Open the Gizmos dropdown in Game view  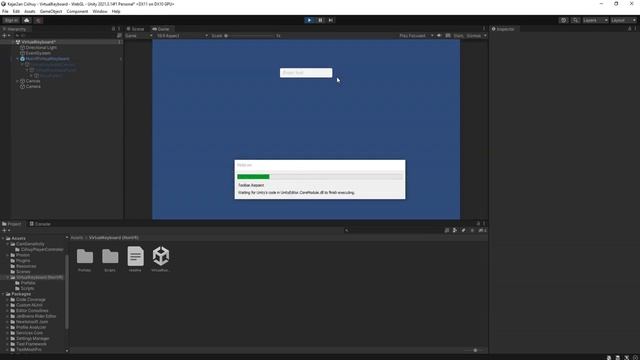[x=476, y=36]
